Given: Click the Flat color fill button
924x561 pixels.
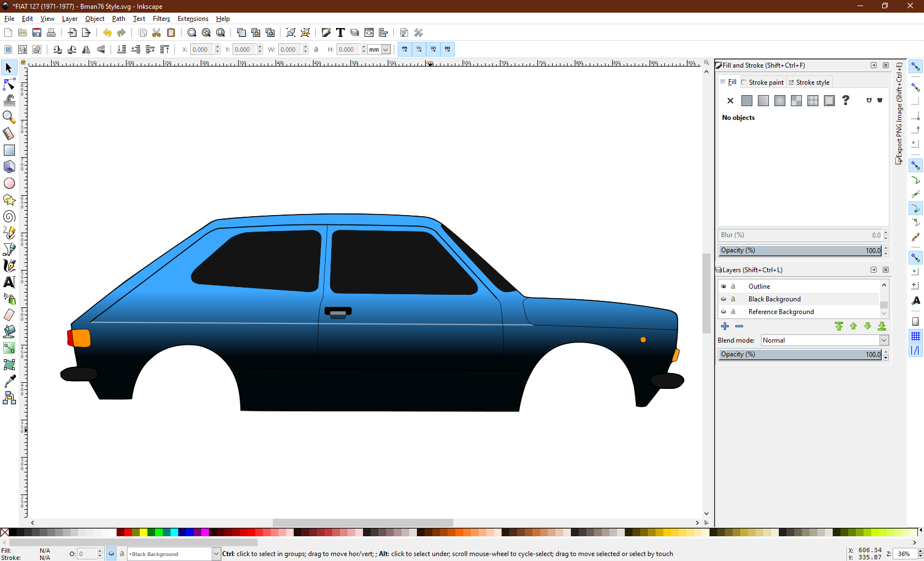Looking at the screenshot, I should (747, 101).
